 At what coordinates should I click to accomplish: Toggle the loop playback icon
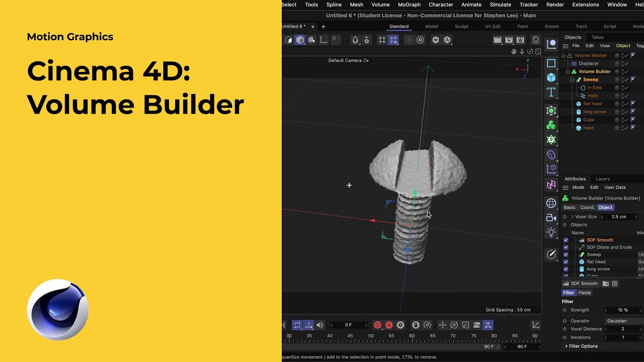[x=297, y=325]
